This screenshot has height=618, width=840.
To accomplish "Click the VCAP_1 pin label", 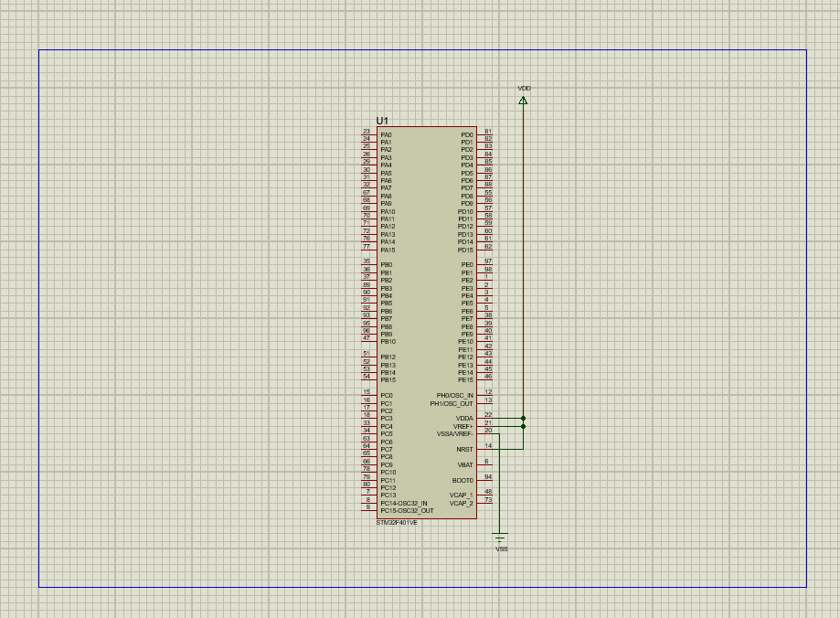I will point(462,495).
